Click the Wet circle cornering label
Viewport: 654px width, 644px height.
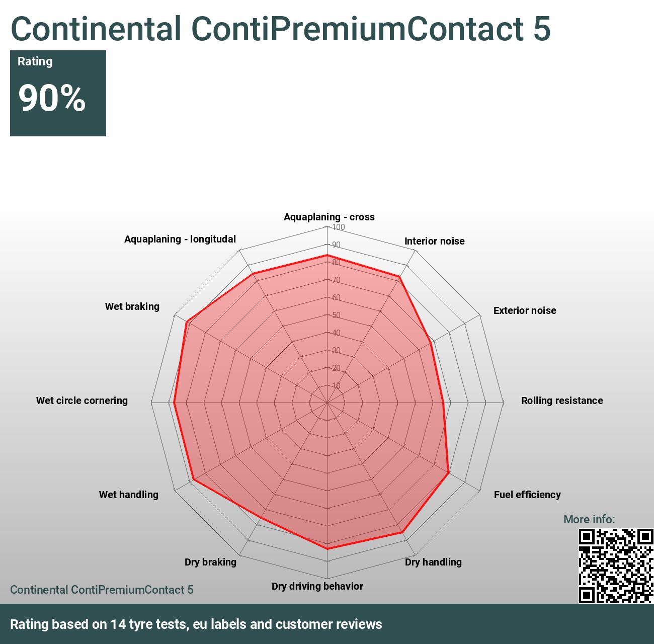(x=82, y=400)
